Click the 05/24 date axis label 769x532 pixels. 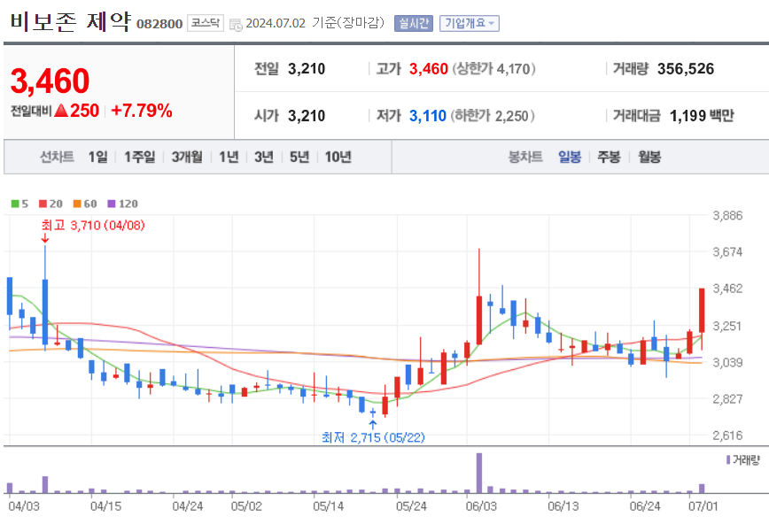pyautogui.click(x=411, y=506)
